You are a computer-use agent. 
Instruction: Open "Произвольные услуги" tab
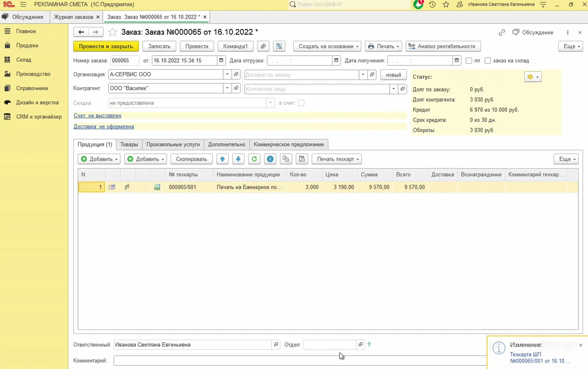[x=173, y=144]
